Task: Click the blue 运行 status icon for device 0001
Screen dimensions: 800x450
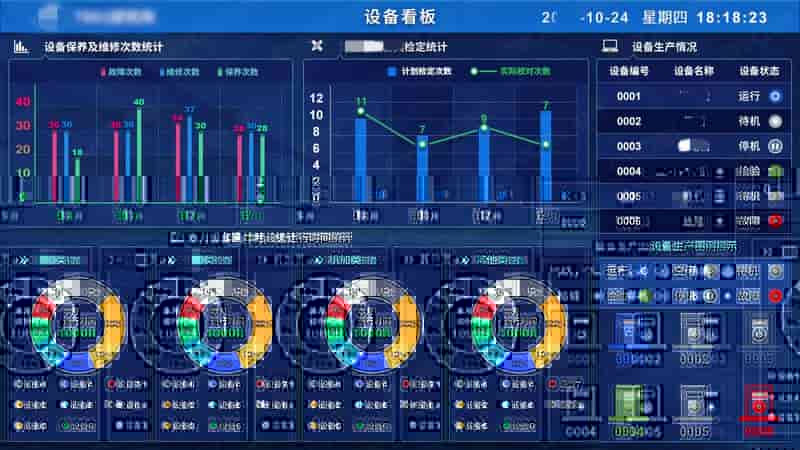Action: click(x=776, y=96)
